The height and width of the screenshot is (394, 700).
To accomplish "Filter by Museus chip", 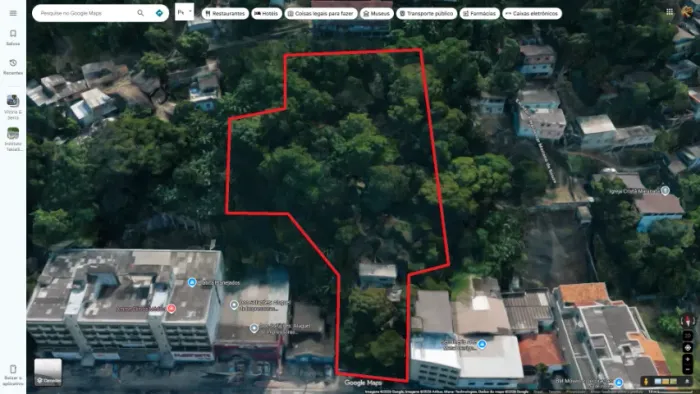I will 377,13.
